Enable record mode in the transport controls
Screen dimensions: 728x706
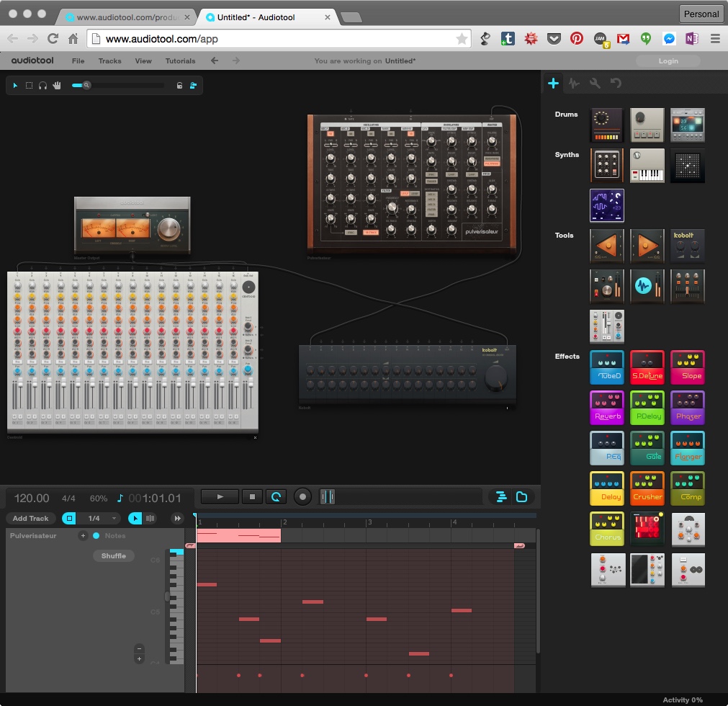coord(302,496)
